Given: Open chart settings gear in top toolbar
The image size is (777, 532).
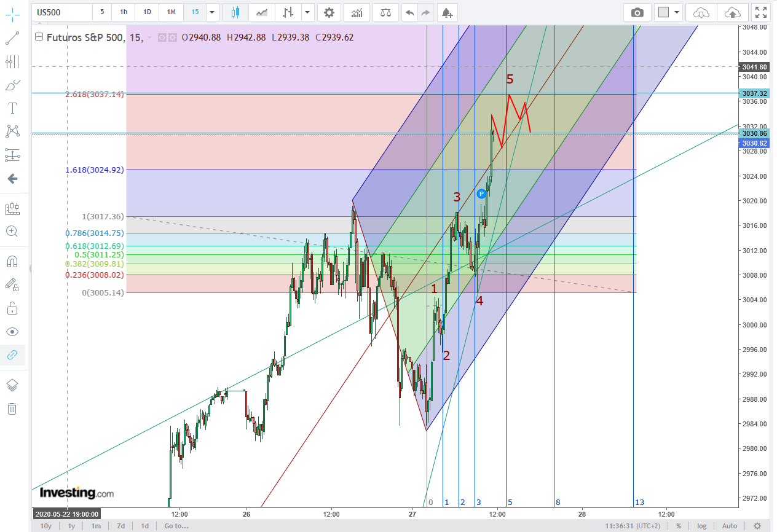Looking at the screenshot, I should (x=329, y=12).
